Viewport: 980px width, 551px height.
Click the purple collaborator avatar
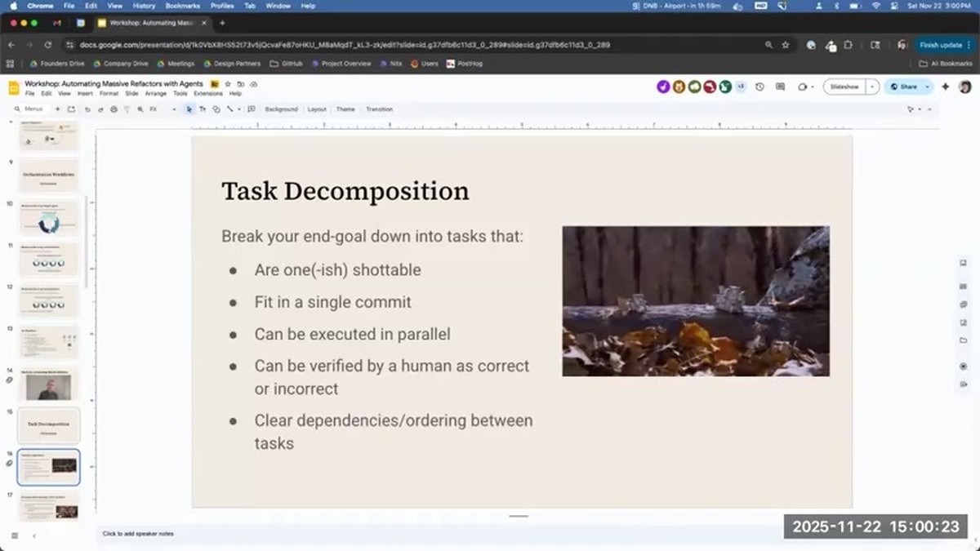(x=663, y=87)
